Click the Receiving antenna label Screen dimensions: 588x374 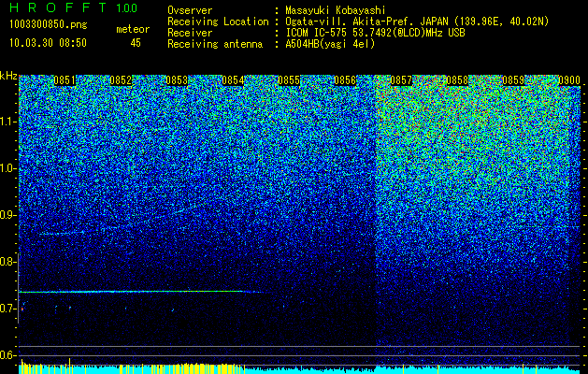215,44
